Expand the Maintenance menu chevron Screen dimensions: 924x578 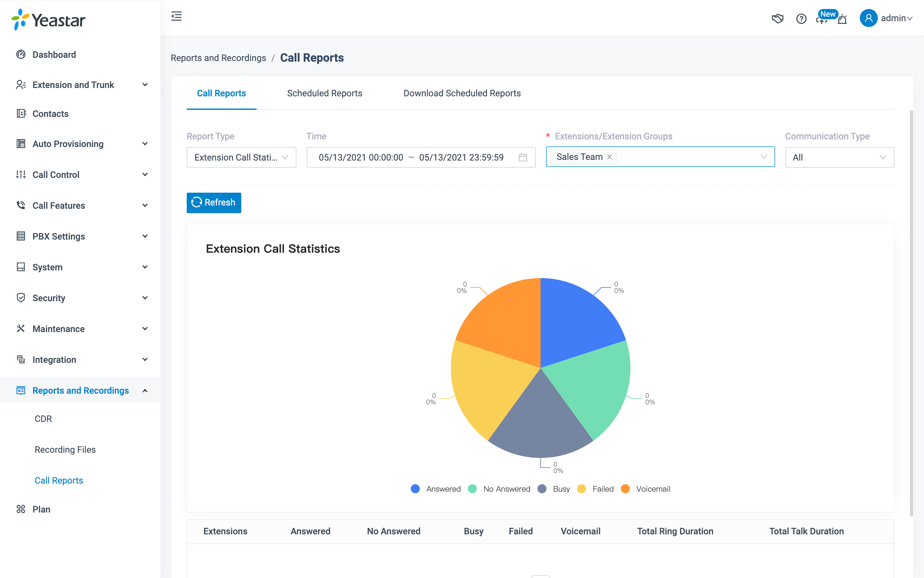click(x=145, y=328)
